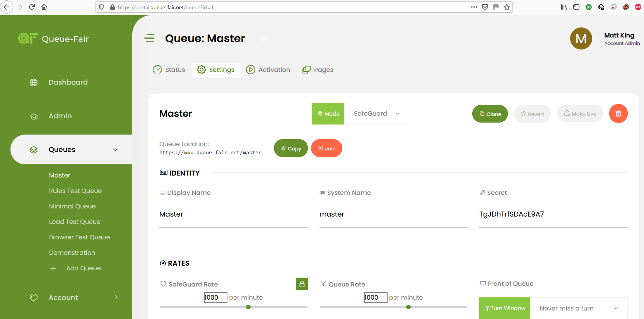
Task: Click the browser address bar URL
Action: tap(166, 7)
